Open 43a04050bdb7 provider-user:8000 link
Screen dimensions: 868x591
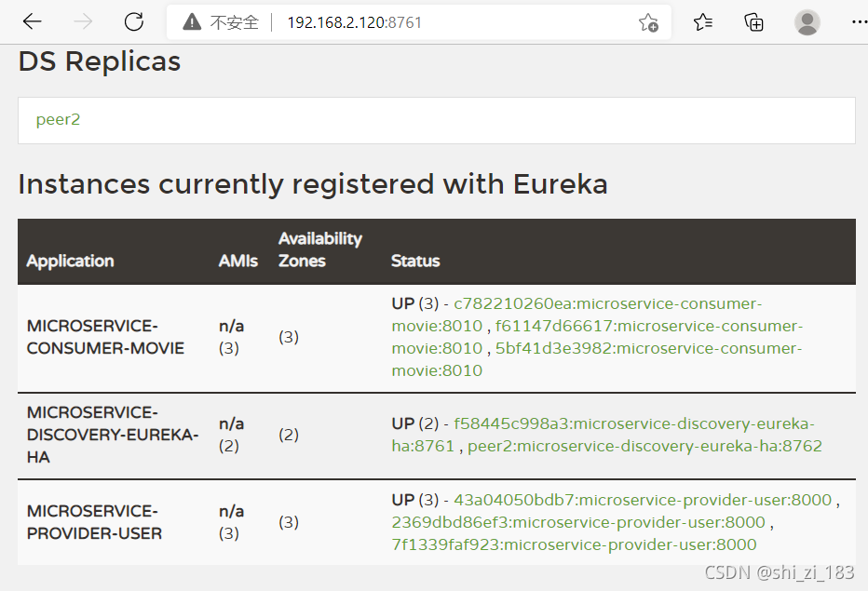click(643, 500)
